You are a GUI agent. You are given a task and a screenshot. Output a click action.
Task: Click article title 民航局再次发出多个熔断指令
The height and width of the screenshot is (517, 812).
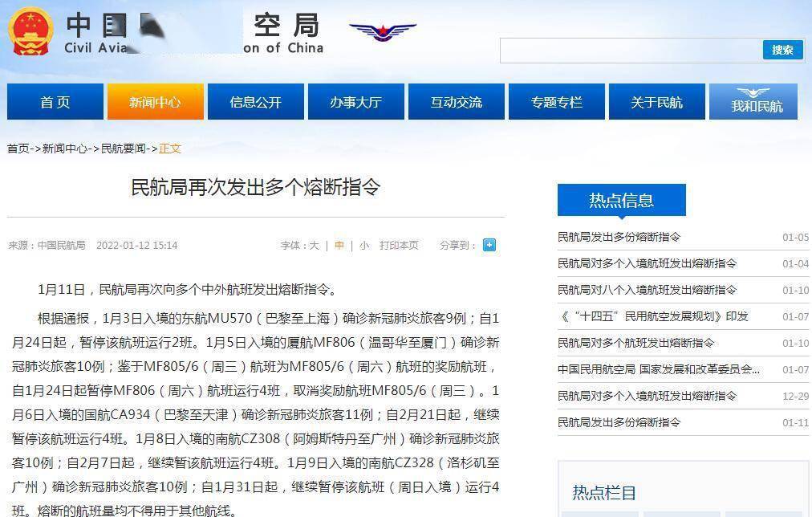point(256,188)
